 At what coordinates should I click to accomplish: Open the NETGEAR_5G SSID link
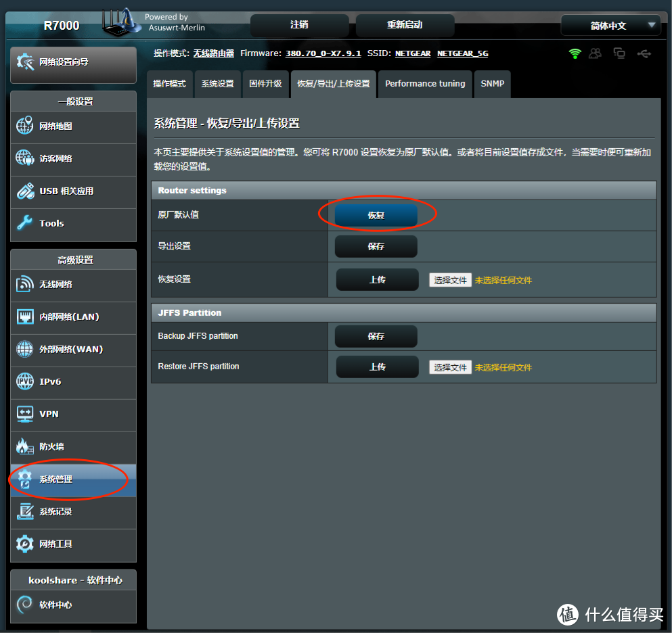(462, 53)
